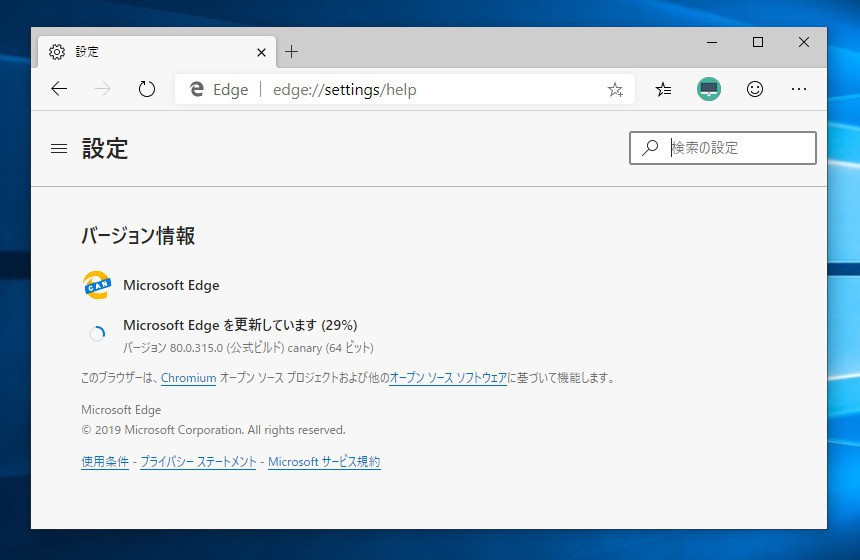Click the update status text showing 29%
The image size is (860, 560).
point(240,325)
